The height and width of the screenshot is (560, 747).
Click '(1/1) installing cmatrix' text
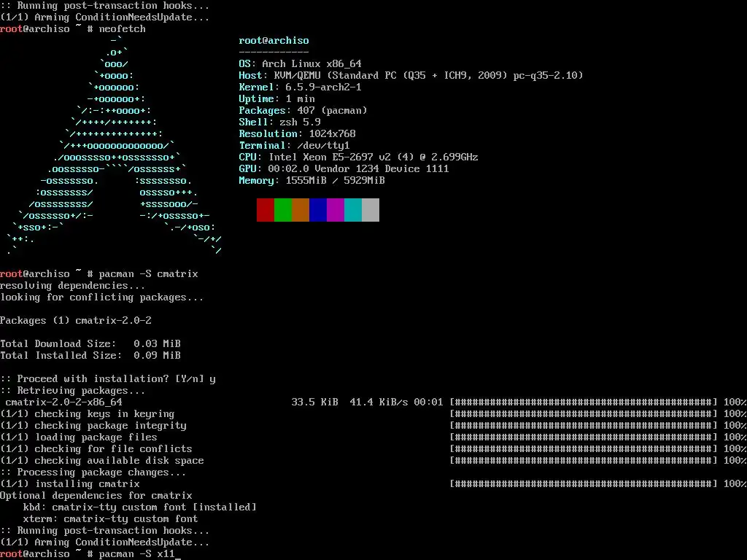tap(70, 484)
